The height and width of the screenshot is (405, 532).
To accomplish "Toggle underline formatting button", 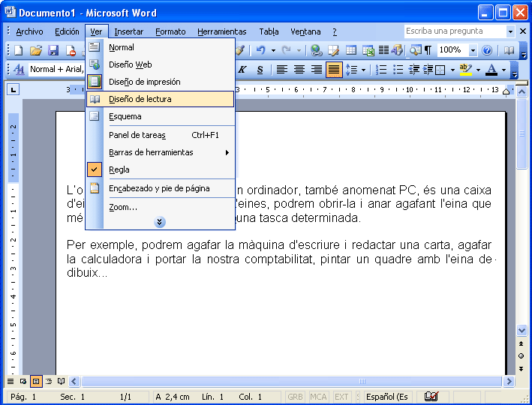I will 260,70.
